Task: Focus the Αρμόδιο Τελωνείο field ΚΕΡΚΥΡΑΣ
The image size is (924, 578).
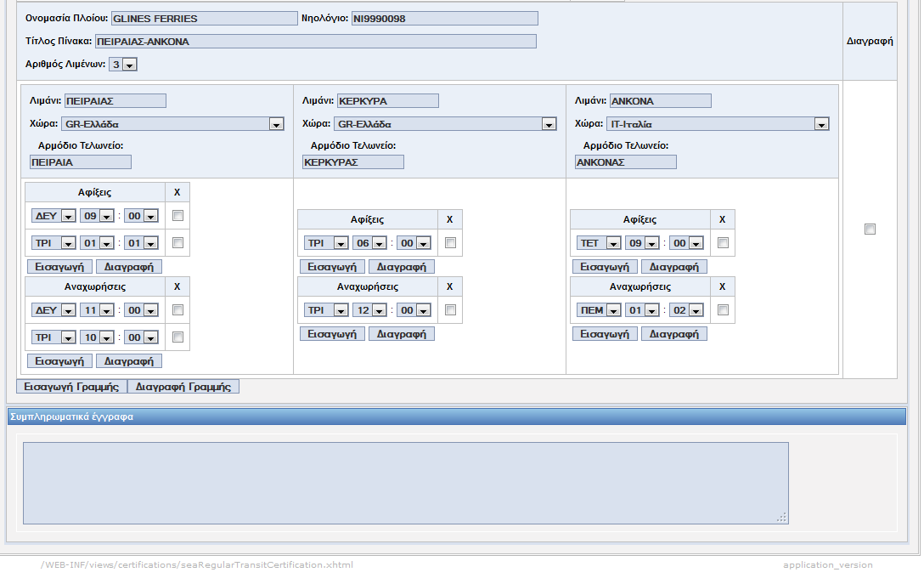Action: 353,162
